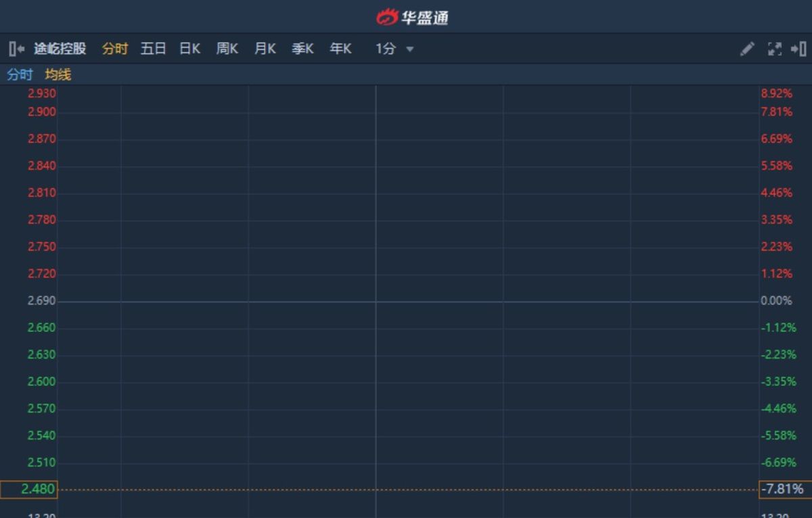Click the 途屹控股 stock name

coord(60,49)
